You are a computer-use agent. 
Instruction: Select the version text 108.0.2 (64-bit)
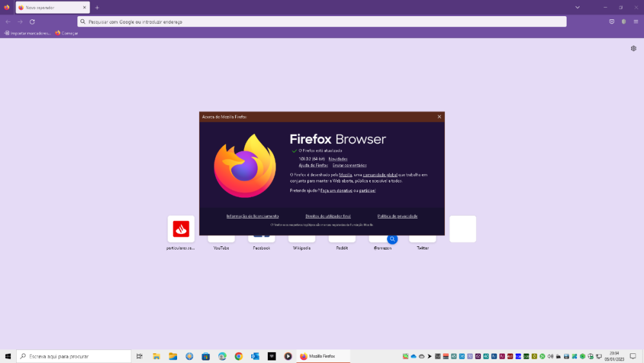(x=312, y=159)
